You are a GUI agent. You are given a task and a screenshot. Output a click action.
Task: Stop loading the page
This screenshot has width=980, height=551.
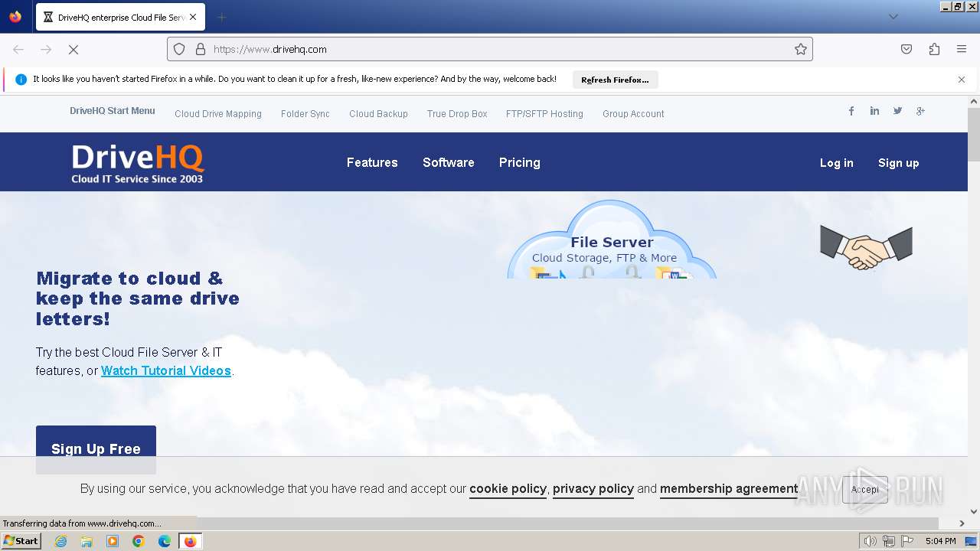click(x=73, y=49)
